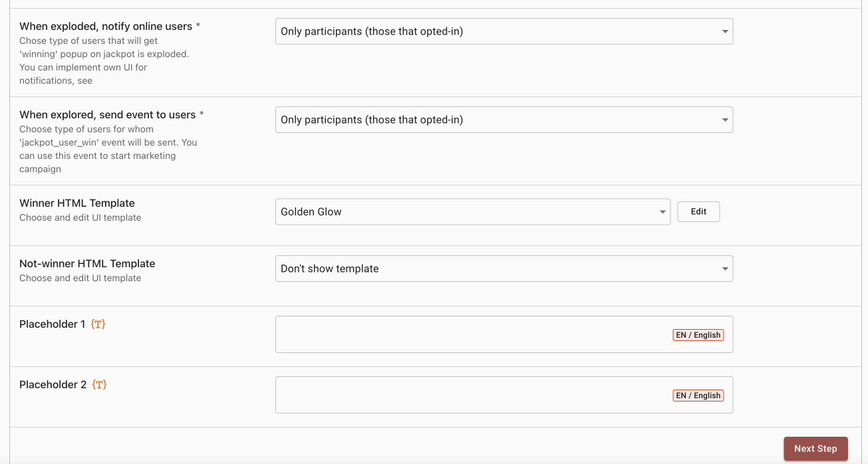The image size is (868, 464).
Task: Expand the 'send event to users' dropdown
Action: [504, 120]
